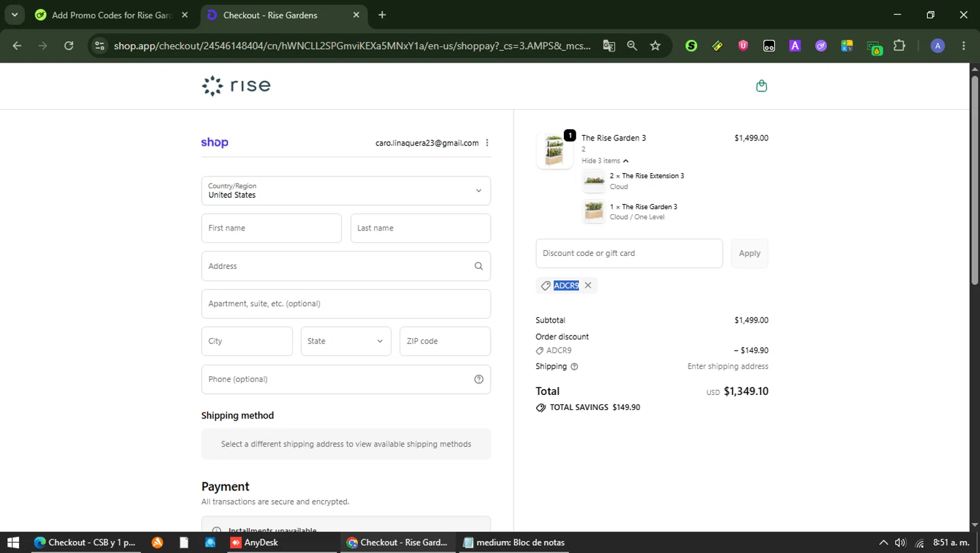Remove the applied ADCR9 discount code
This screenshot has width=980, height=553.
click(x=588, y=285)
